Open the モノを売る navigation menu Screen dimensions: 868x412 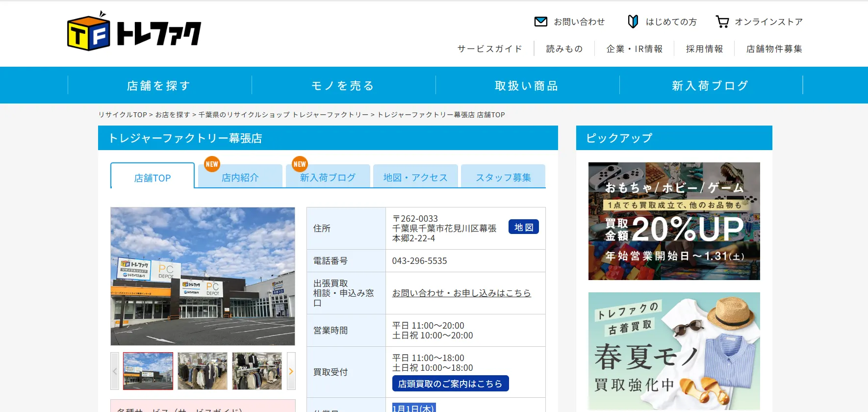click(x=343, y=85)
